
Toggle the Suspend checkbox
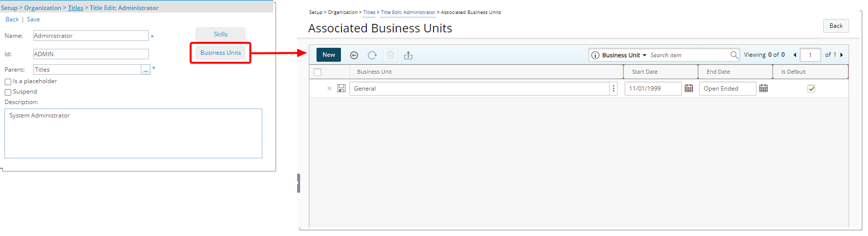8,92
